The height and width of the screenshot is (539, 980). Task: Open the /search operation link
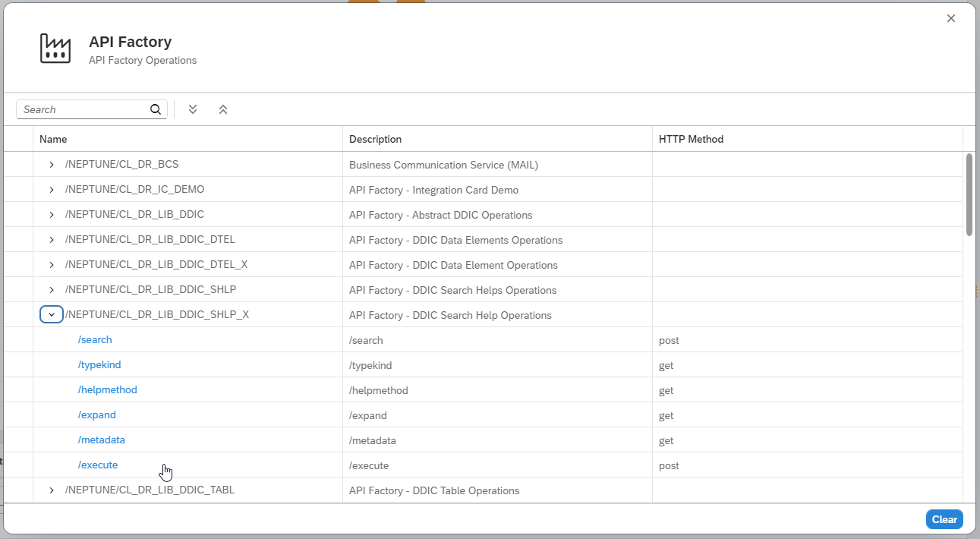[94, 339]
